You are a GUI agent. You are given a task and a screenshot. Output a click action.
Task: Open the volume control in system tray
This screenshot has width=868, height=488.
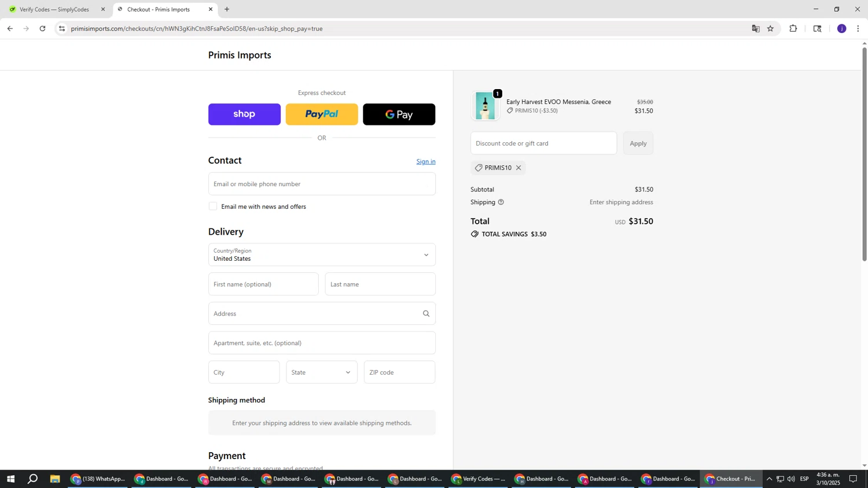coord(791,479)
